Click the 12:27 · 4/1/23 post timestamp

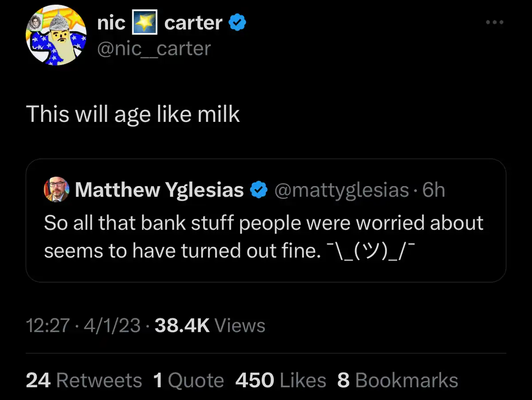click(83, 326)
